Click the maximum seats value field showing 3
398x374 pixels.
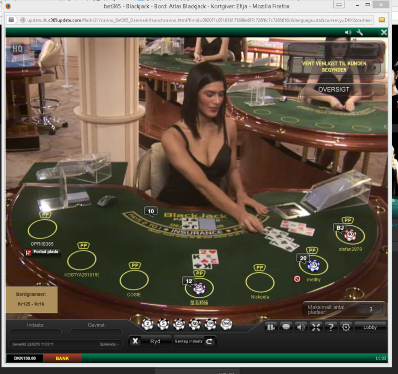(370, 309)
